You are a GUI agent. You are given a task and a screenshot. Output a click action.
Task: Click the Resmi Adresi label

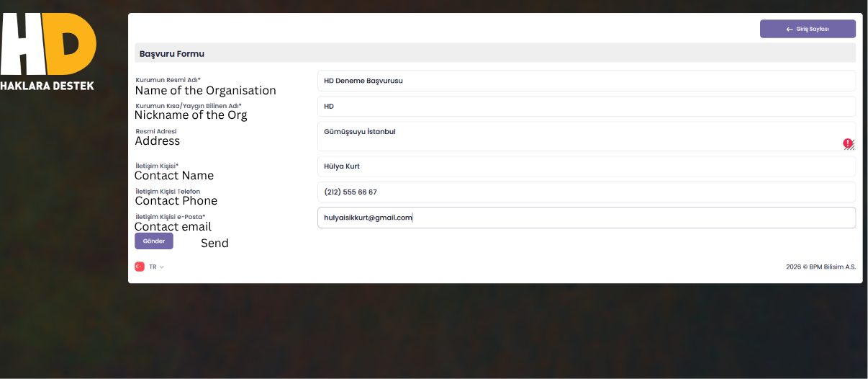156,131
